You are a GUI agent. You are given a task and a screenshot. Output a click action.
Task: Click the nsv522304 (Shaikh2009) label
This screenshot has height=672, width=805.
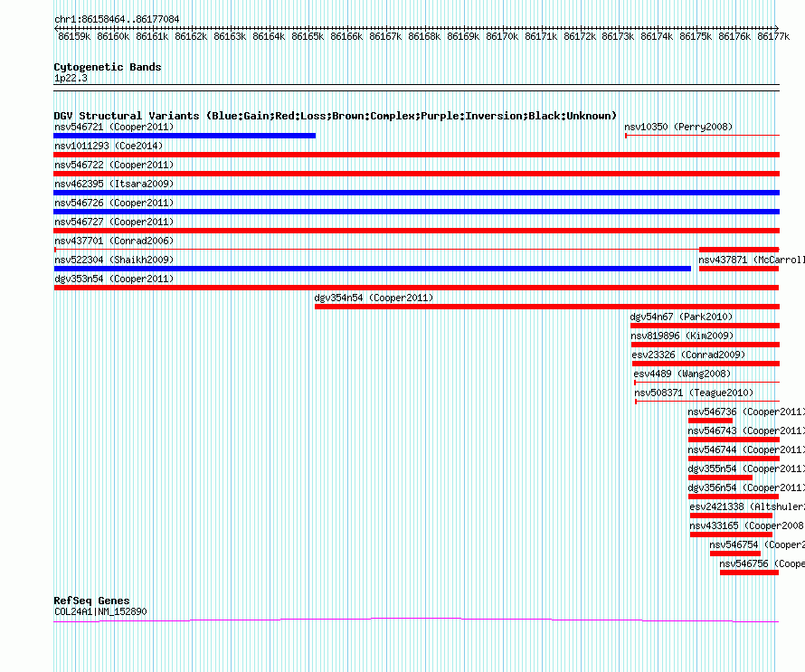point(114,260)
